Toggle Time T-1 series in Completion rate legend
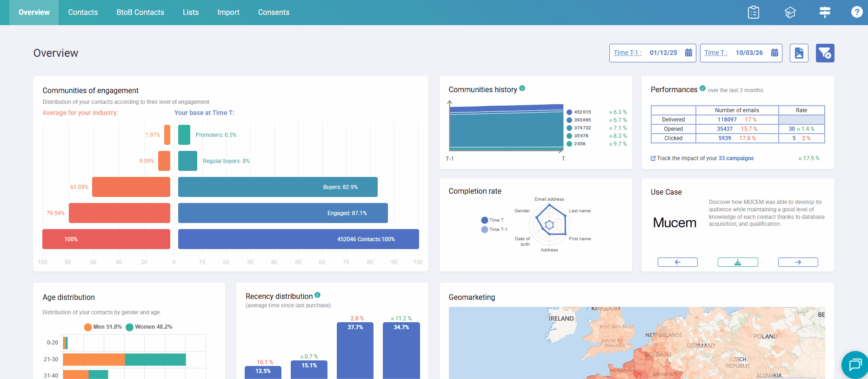868x379 pixels. point(494,230)
